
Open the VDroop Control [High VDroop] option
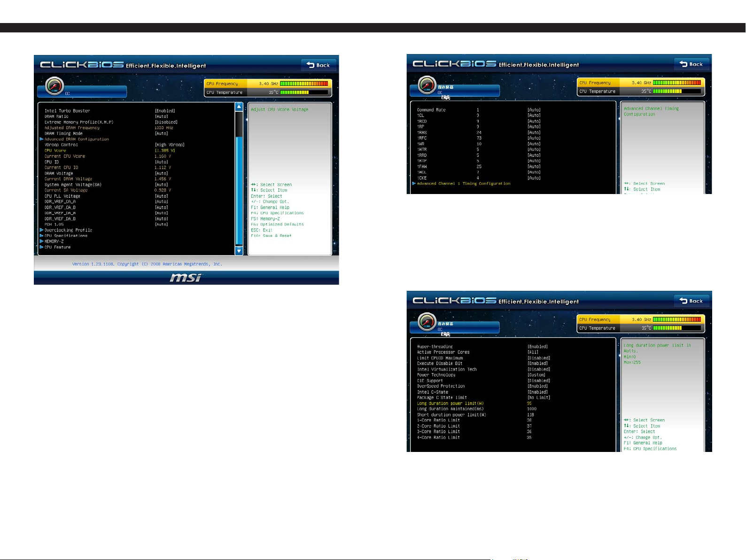170,145
